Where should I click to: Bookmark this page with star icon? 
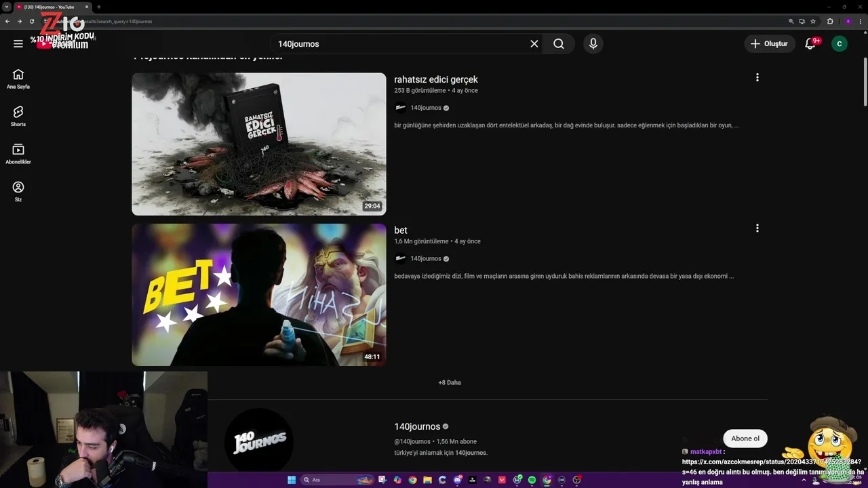coord(813,21)
